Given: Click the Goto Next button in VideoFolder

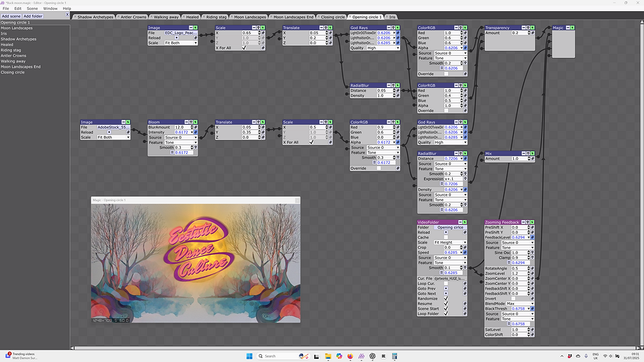Looking at the screenshot, I should point(446,294).
